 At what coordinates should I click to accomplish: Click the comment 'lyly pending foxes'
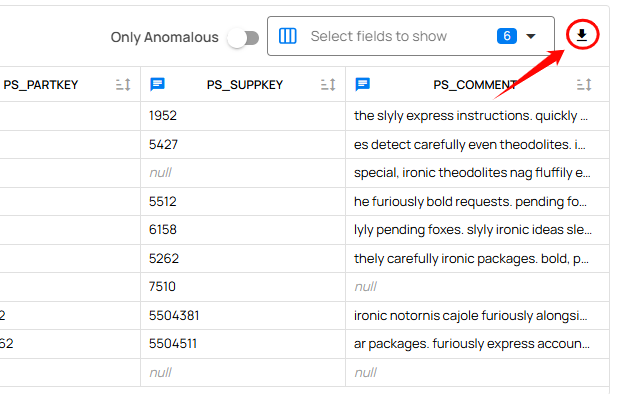[473, 230]
